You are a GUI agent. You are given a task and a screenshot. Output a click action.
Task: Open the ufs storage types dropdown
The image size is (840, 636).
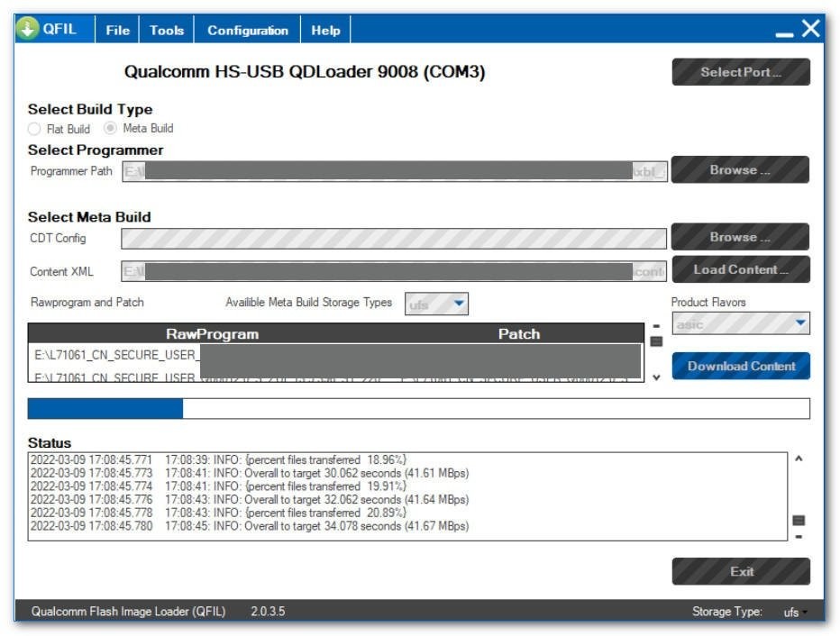click(436, 304)
